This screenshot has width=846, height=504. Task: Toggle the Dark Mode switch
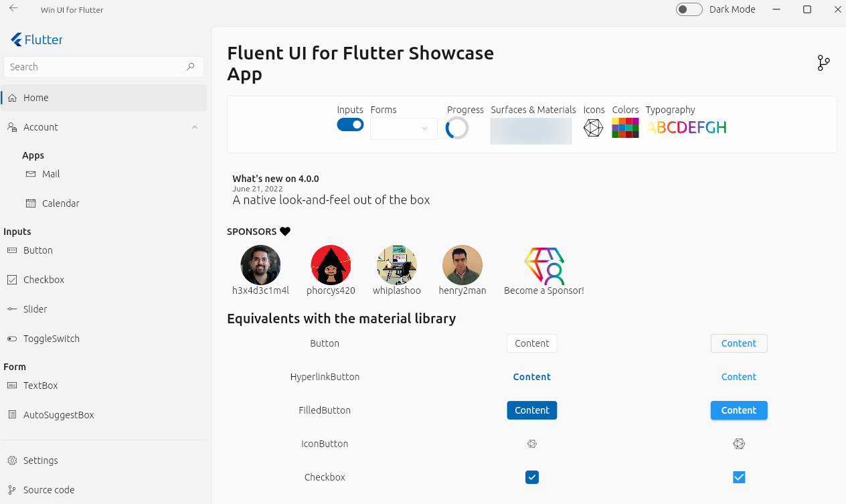689,9
